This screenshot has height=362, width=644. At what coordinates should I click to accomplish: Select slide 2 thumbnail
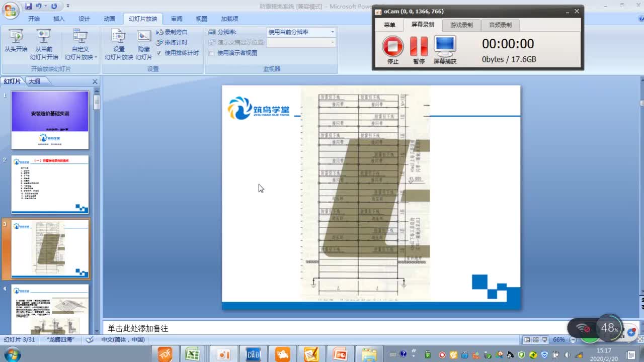tap(50, 185)
